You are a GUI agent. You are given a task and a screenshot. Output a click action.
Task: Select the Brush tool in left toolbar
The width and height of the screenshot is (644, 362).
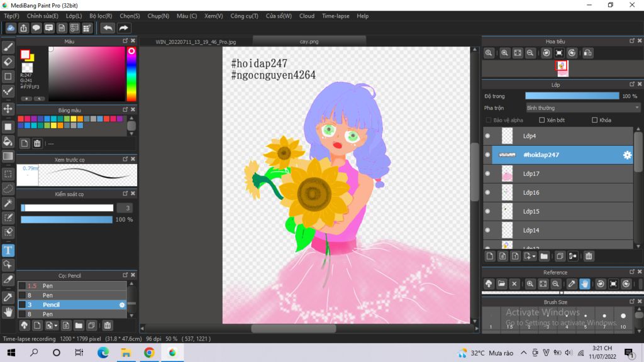tap(8, 47)
